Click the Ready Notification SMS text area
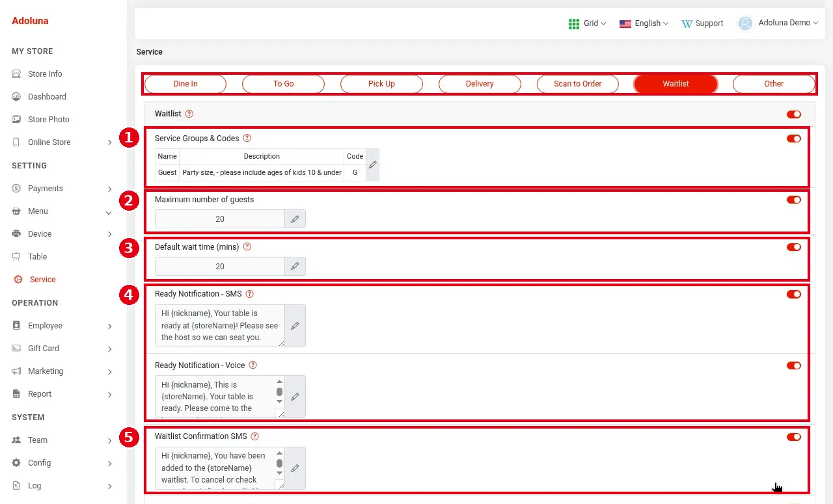The image size is (833, 504). [x=220, y=326]
